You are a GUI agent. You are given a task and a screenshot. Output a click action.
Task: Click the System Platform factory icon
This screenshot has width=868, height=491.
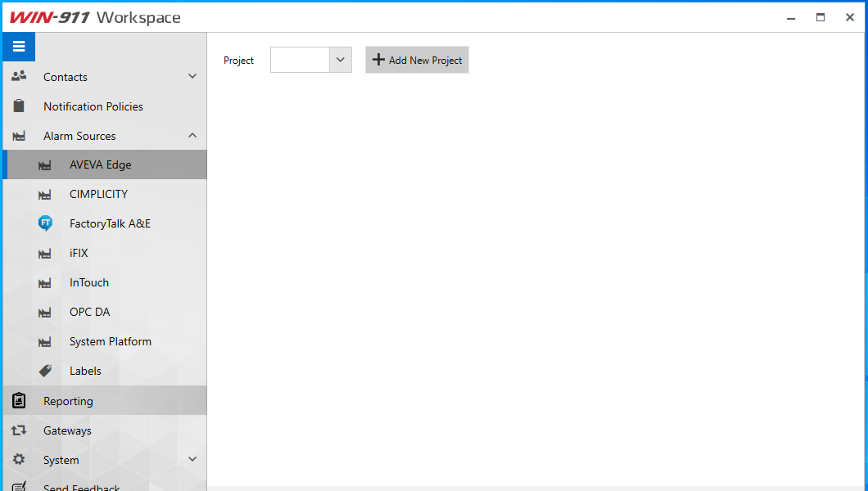coord(45,342)
